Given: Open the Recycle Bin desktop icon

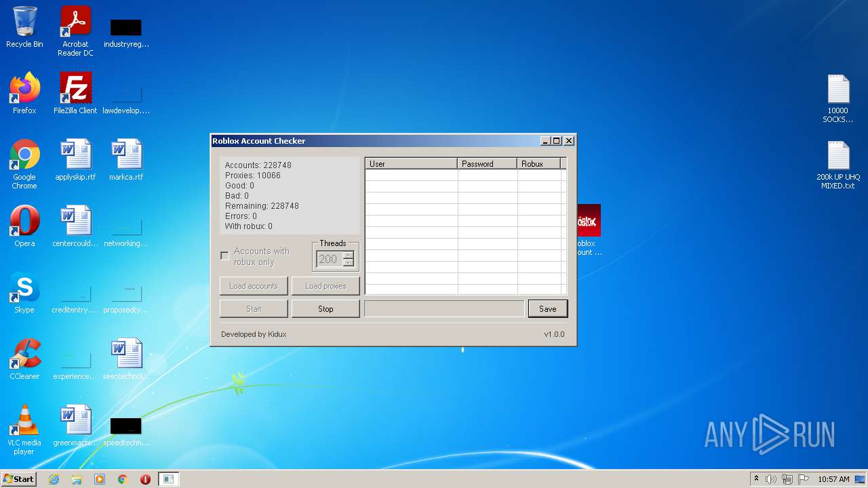Looking at the screenshot, I should [24, 27].
